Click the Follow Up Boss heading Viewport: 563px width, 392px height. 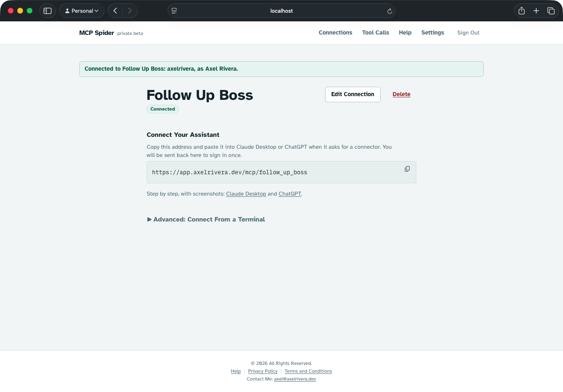pos(200,95)
